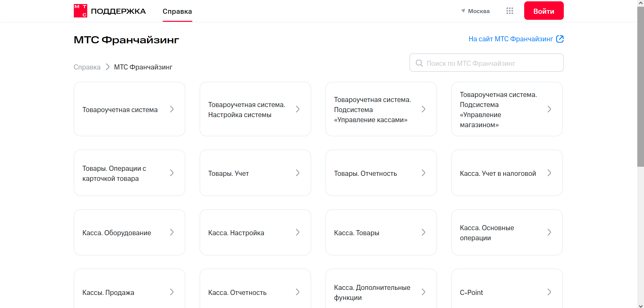Open Касса. Основные операции section
This screenshot has width=644, height=308.
click(x=507, y=232)
